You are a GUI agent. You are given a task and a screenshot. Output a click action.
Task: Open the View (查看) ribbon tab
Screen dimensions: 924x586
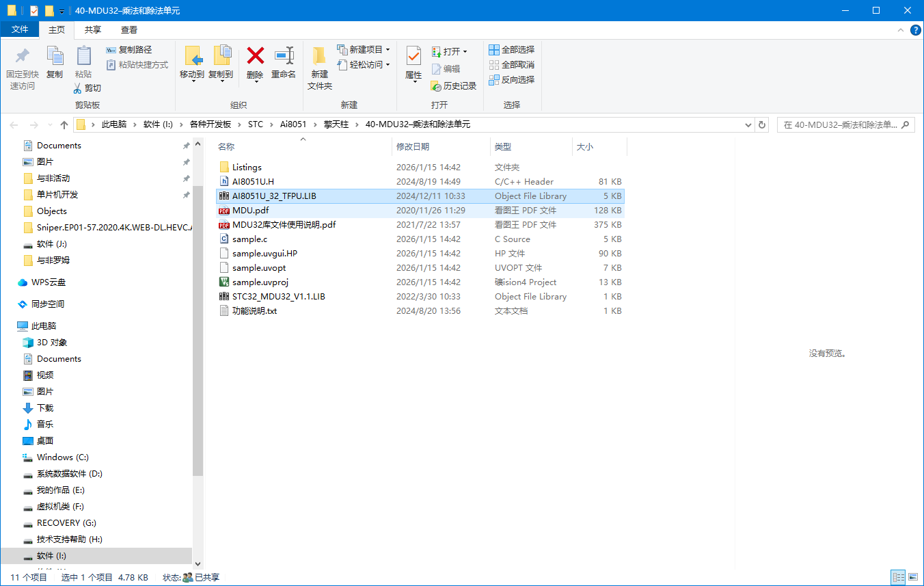pos(129,30)
